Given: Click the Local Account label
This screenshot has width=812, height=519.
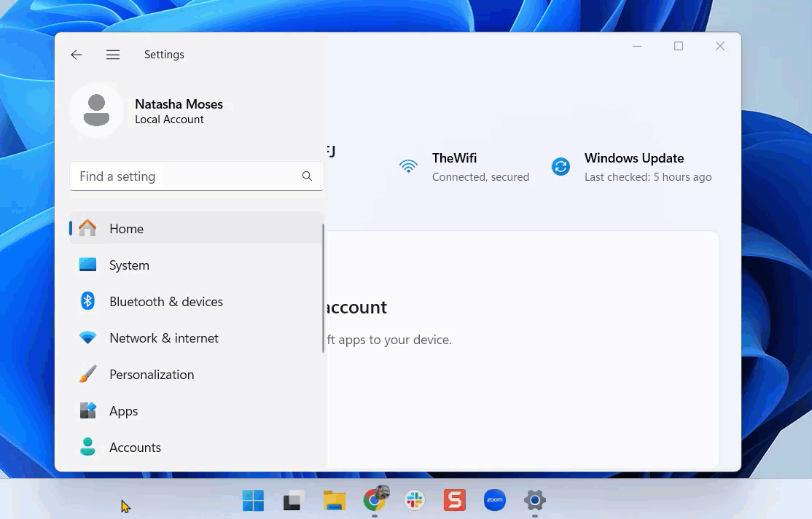Looking at the screenshot, I should [x=169, y=120].
